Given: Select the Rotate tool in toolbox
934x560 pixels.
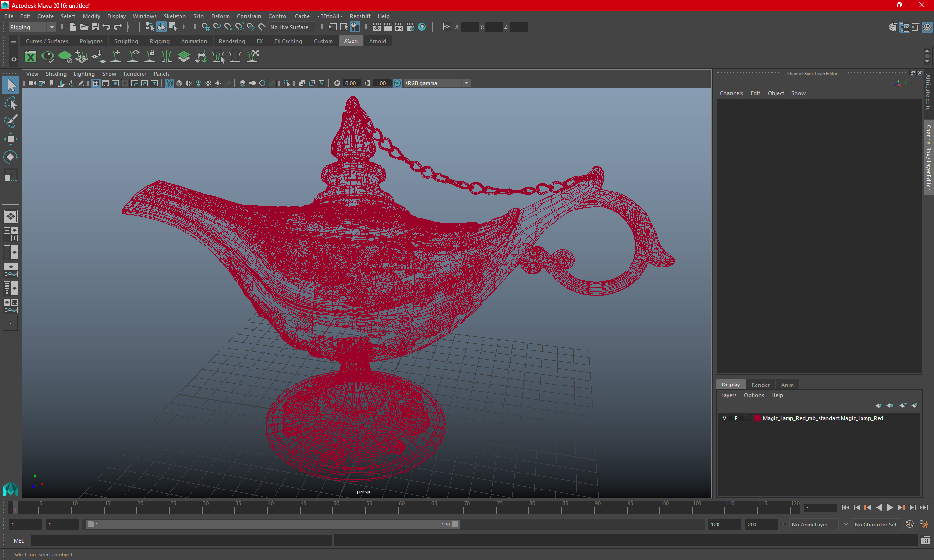Looking at the screenshot, I should [10, 157].
